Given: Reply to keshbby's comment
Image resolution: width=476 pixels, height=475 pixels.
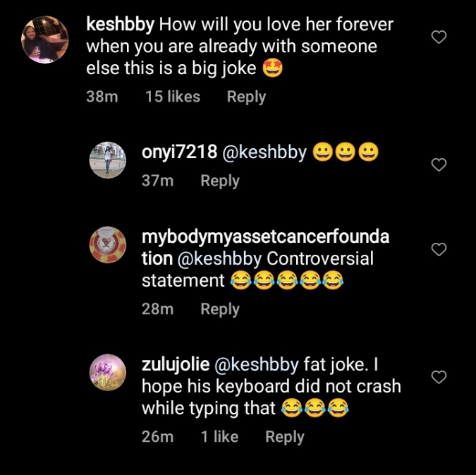Looking at the screenshot, I should pyautogui.click(x=246, y=97).
